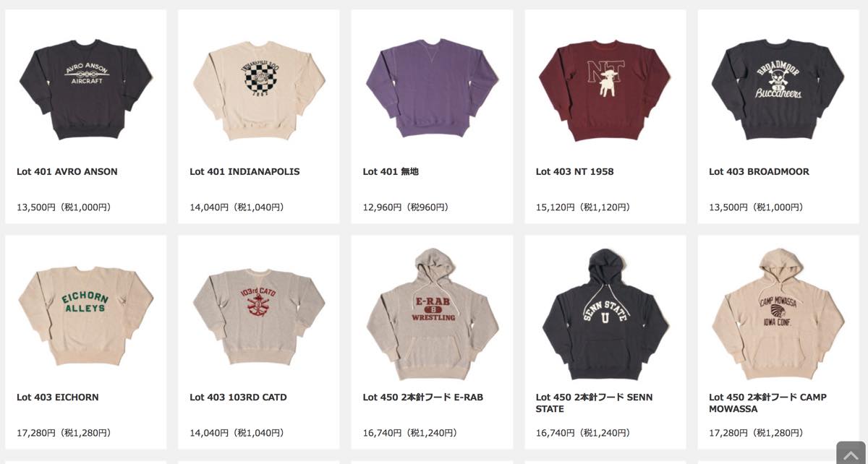Select the Lot 401 無地 product title

(x=391, y=172)
